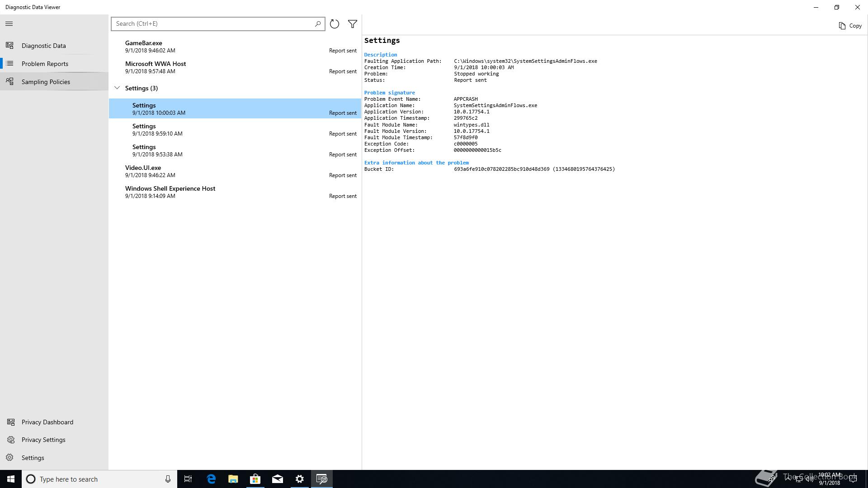
Task: Open app Settings from sidebar
Action: pos(54,458)
